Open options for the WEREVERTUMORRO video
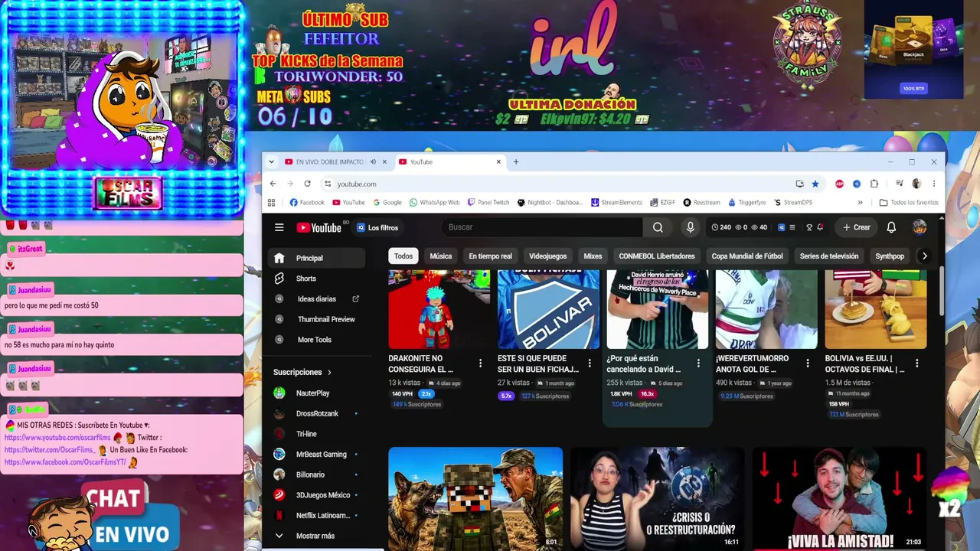980x551 pixels. (x=808, y=363)
